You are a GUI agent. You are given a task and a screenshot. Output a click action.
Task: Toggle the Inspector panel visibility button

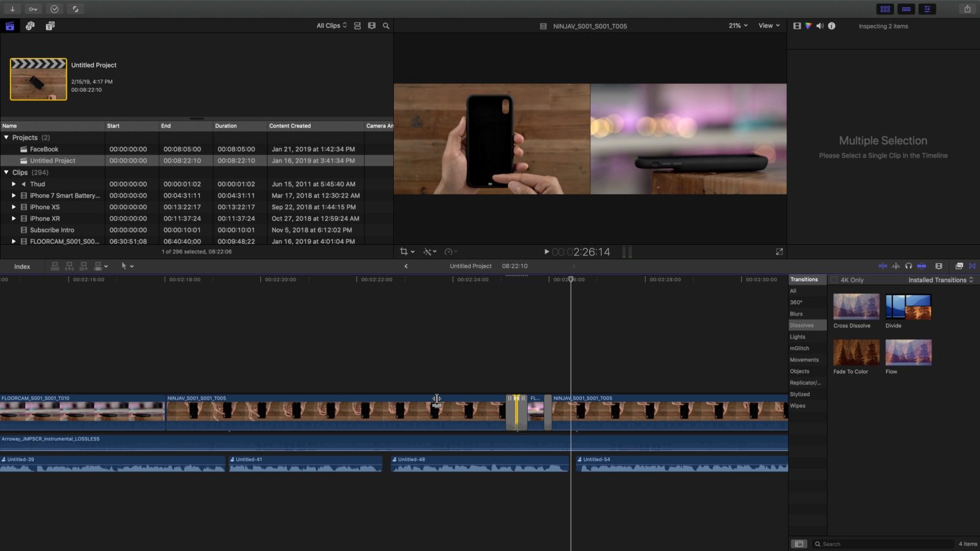pos(927,9)
